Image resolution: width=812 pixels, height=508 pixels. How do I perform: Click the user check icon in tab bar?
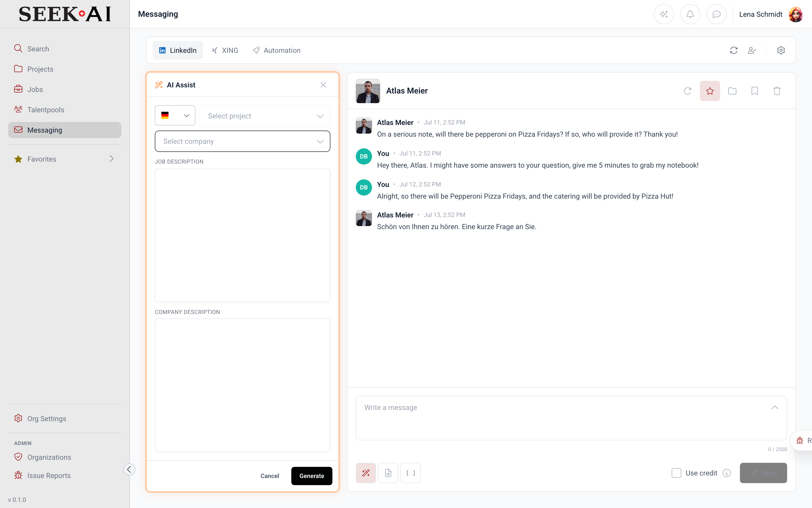tap(752, 50)
